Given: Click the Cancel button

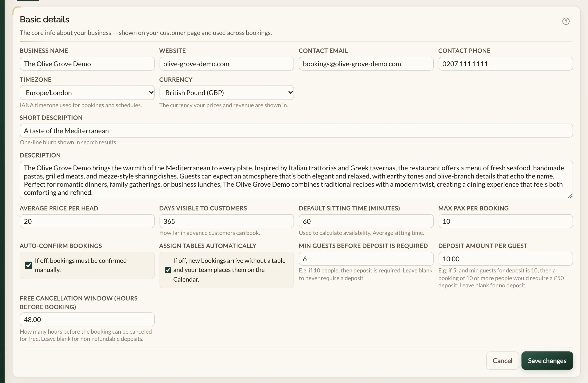Looking at the screenshot, I should 502,361.
